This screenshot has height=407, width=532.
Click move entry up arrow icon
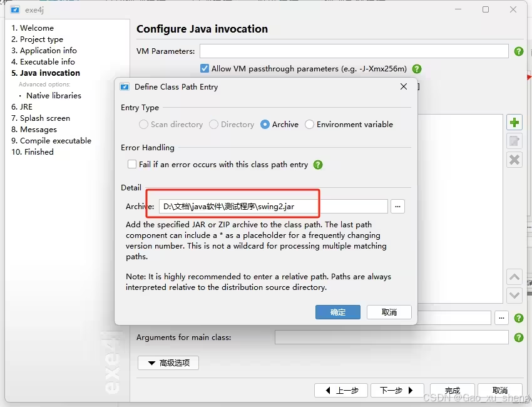(514, 277)
